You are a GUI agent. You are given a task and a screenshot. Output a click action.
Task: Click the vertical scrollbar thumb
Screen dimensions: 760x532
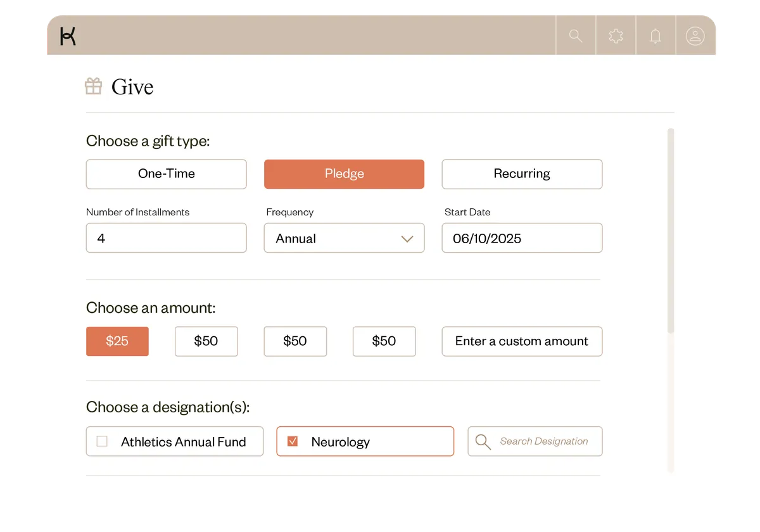(671, 231)
